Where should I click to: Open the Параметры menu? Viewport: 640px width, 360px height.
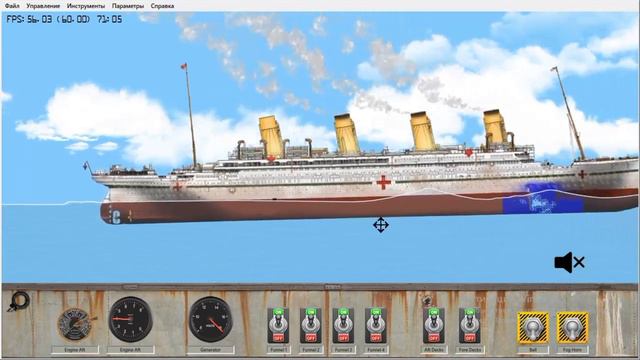pyautogui.click(x=128, y=6)
